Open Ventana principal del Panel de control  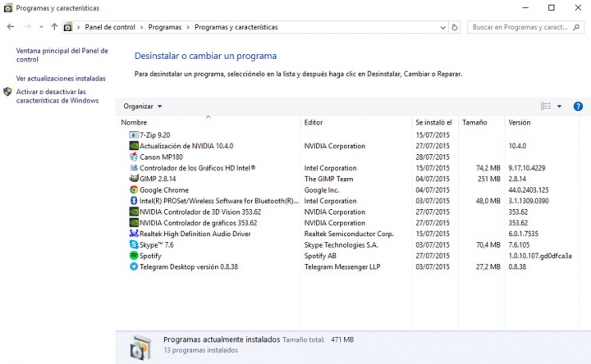click(62, 55)
